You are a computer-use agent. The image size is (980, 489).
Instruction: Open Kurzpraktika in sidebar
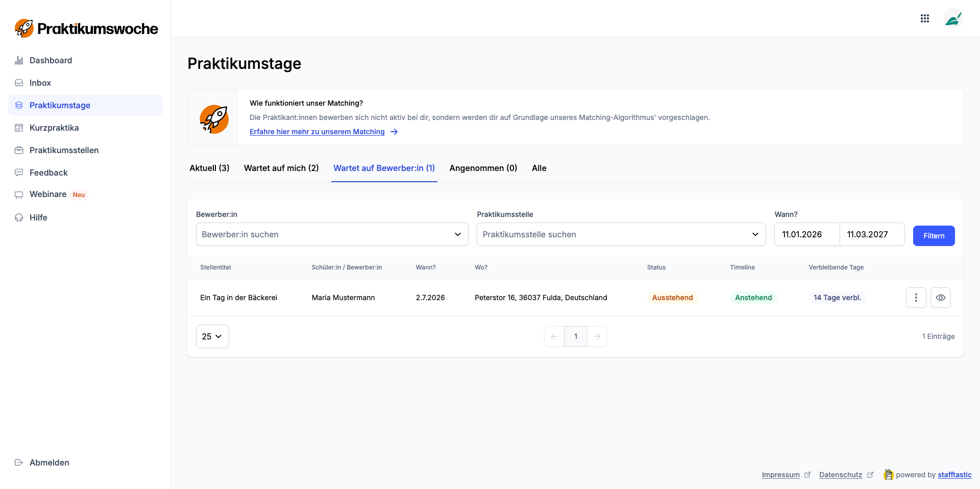coord(54,128)
